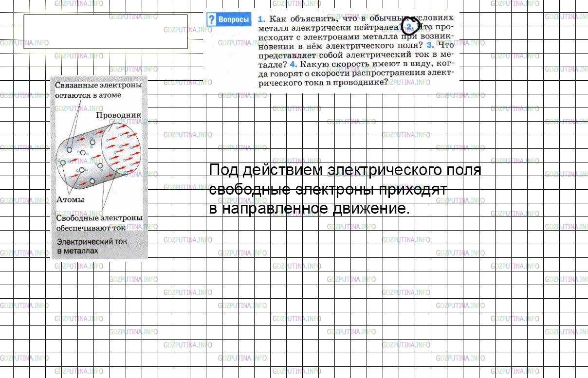Screen dimensions: 588x378
Task: Click the answer line 'Под действием электрического поля'
Action: pyautogui.click(x=345, y=170)
